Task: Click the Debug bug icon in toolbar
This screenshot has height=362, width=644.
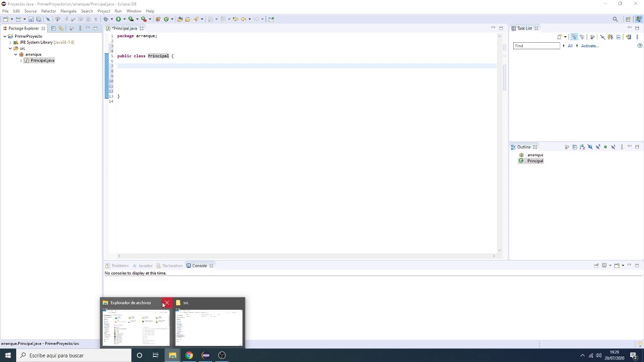Action: tap(106, 19)
